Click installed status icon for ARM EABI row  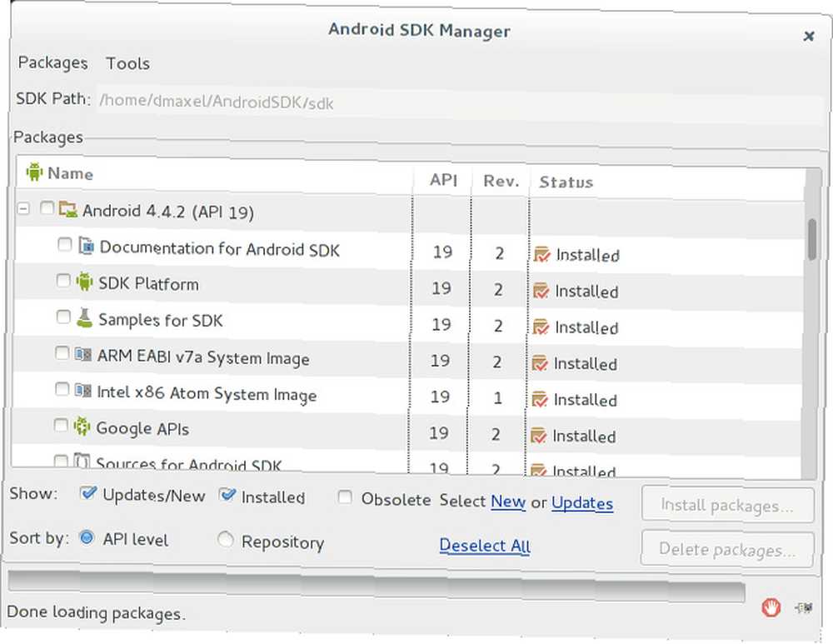pos(539,363)
